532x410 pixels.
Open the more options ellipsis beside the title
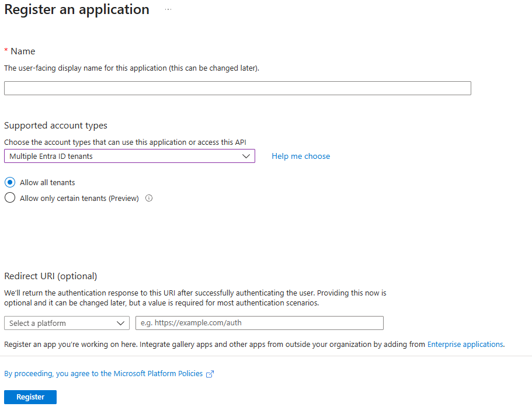point(168,9)
